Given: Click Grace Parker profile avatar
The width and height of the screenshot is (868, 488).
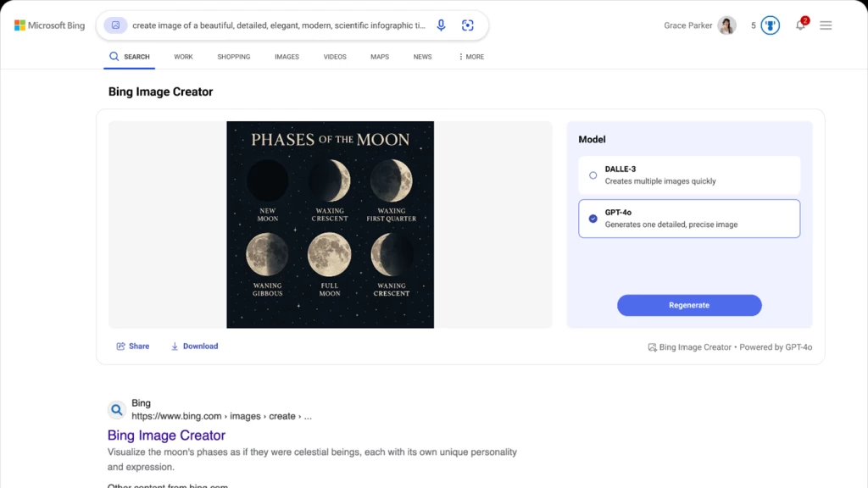Looking at the screenshot, I should pos(726,25).
